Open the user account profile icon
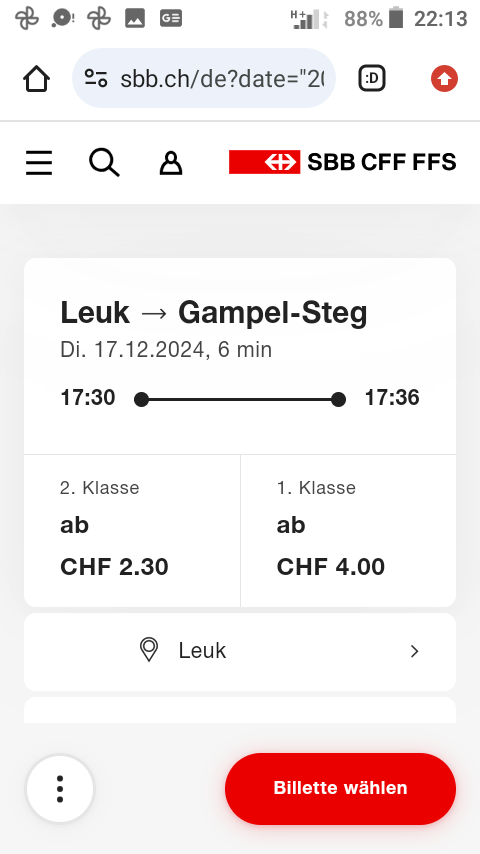This screenshot has height=854, width=480. pyautogui.click(x=171, y=163)
